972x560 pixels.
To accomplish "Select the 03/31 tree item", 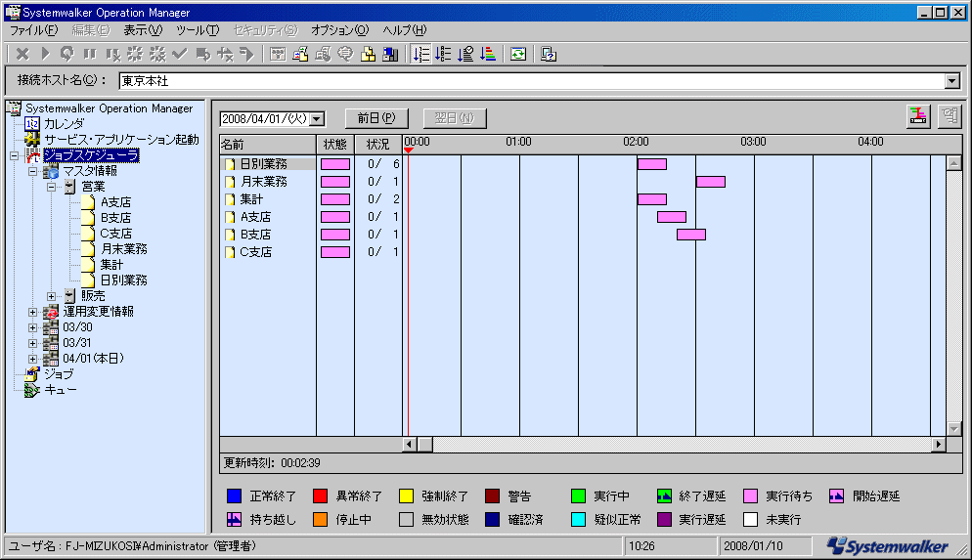I will (x=77, y=343).
